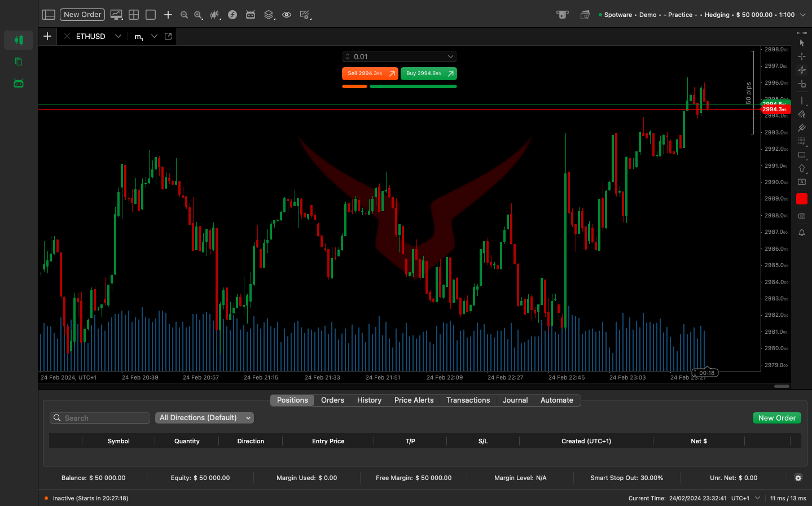812x506 pixels.
Task: Switch to the Transactions tab
Action: tap(468, 400)
